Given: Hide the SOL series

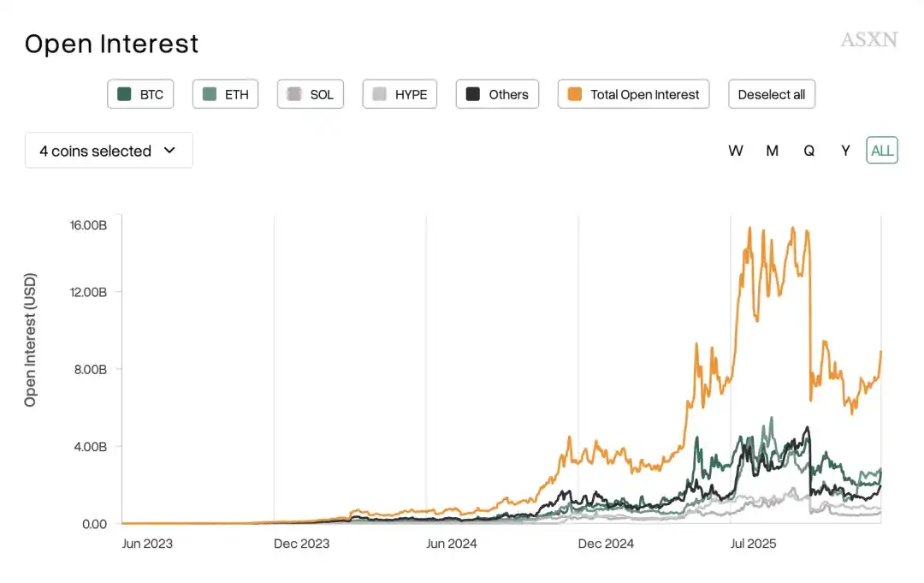Looking at the screenshot, I should 310,94.
